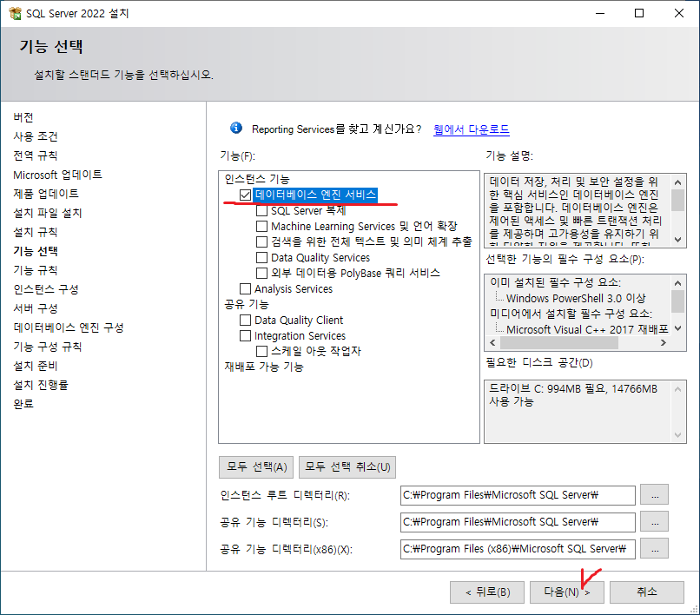Click the 미디어에서 설치할 필수 구성 요소 entry
This screenshot has height=615, width=700.
571,314
